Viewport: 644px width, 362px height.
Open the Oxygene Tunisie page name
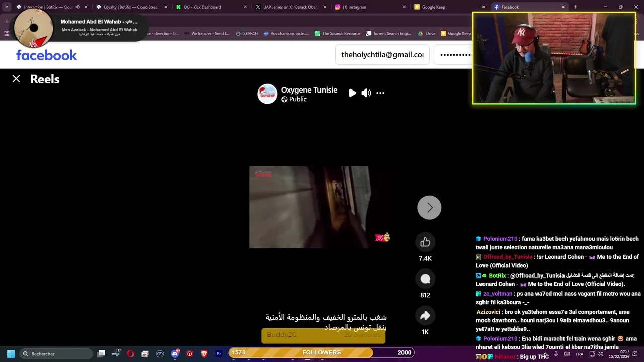click(x=309, y=90)
